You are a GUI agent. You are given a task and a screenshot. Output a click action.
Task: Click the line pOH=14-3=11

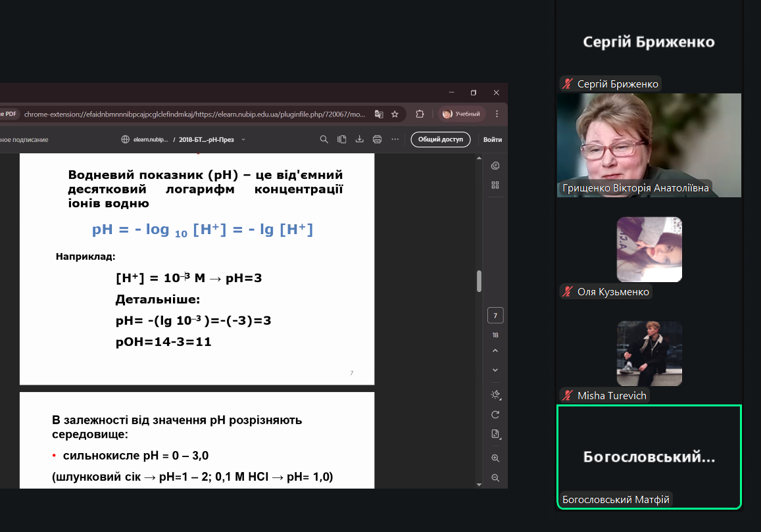(164, 342)
